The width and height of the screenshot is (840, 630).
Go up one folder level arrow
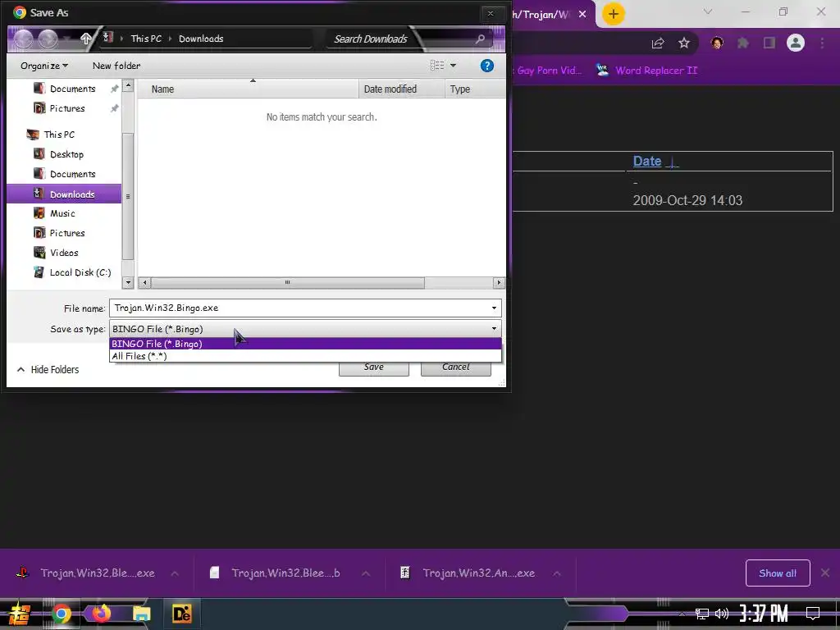tap(85, 39)
